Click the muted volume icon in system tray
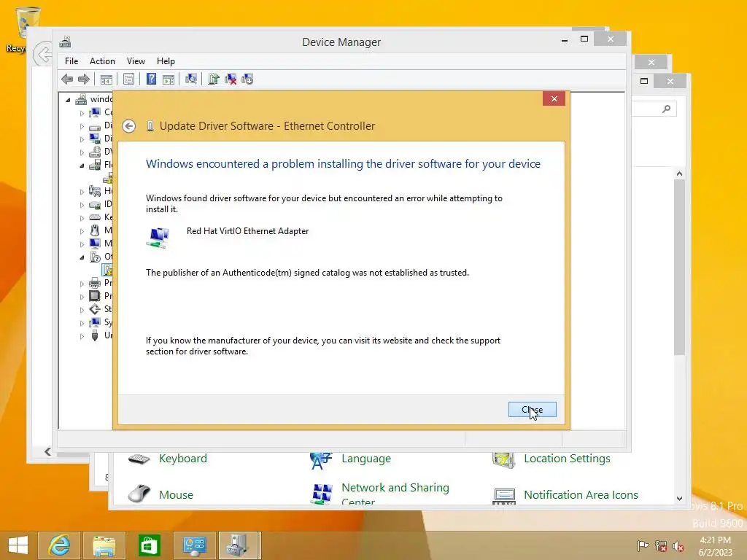Screen dimensions: 747x560 pyautogui.click(x=678, y=546)
